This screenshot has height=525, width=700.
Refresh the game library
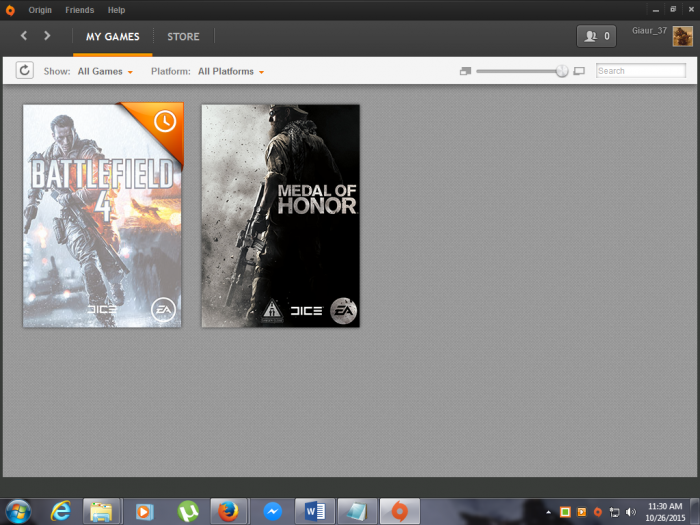point(25,71)
